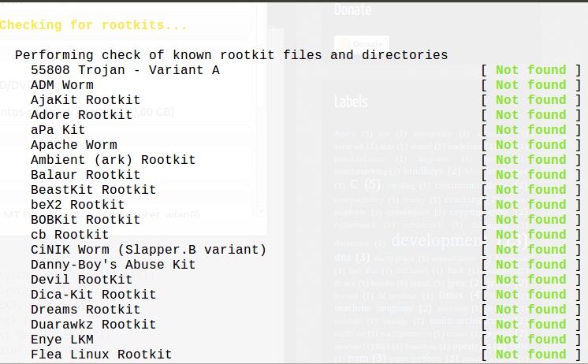Click the 'Donate' sidebar heading
The height and width of the screenshot is (364, 588).
coord(352,9)
